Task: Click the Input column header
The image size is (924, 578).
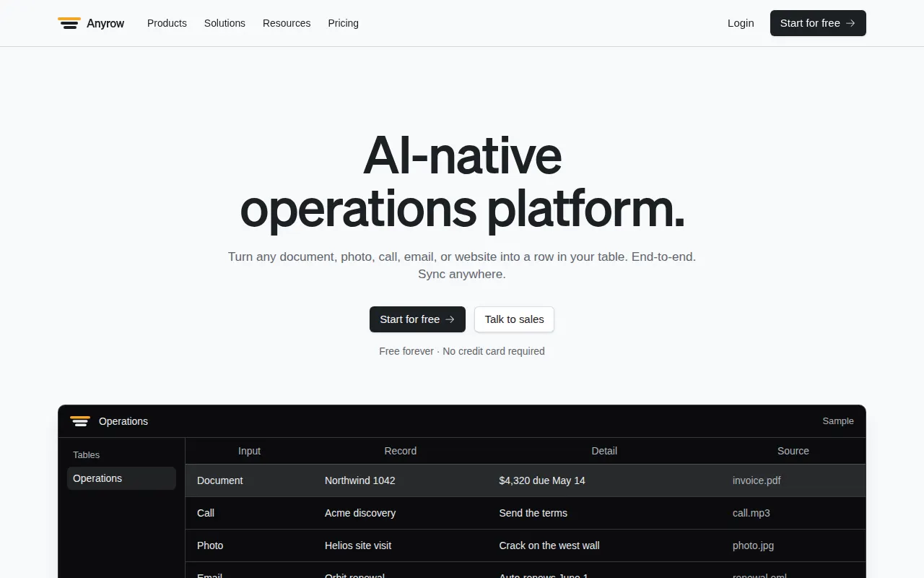Action: point(249,451)
